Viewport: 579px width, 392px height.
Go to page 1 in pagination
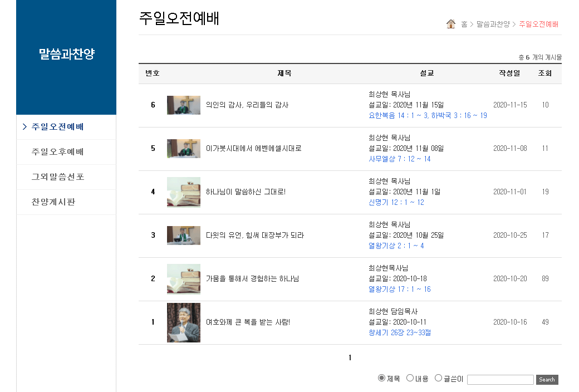coord(350,357)
